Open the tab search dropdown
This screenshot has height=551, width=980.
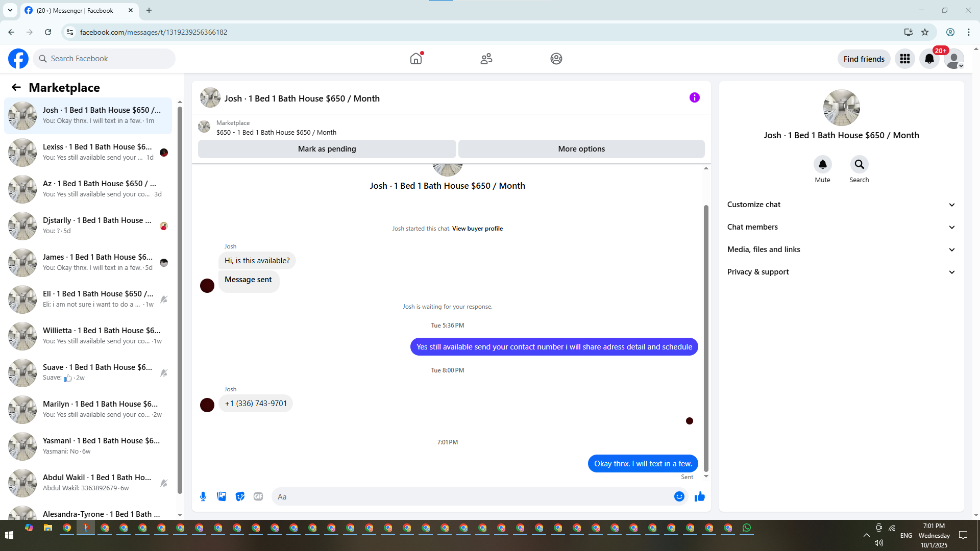10,10
